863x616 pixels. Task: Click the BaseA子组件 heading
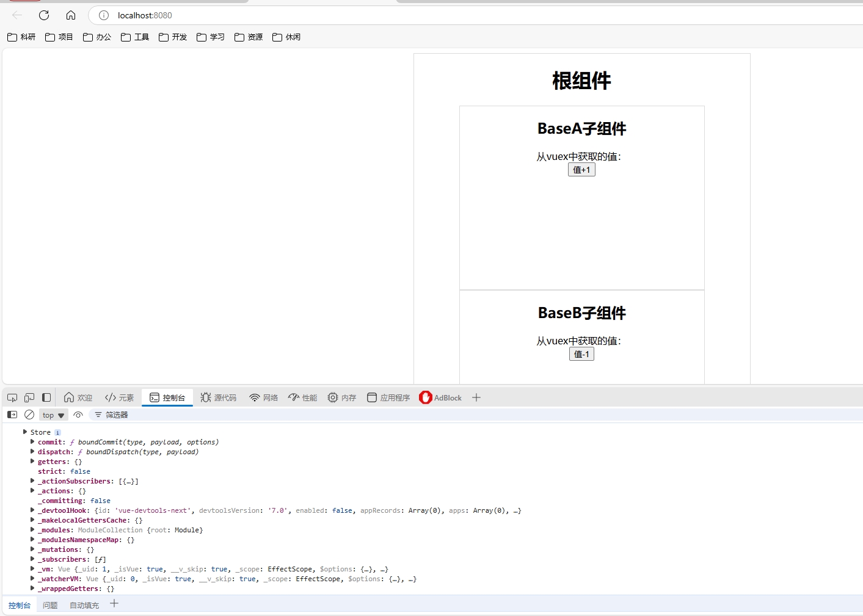(581, 129)
